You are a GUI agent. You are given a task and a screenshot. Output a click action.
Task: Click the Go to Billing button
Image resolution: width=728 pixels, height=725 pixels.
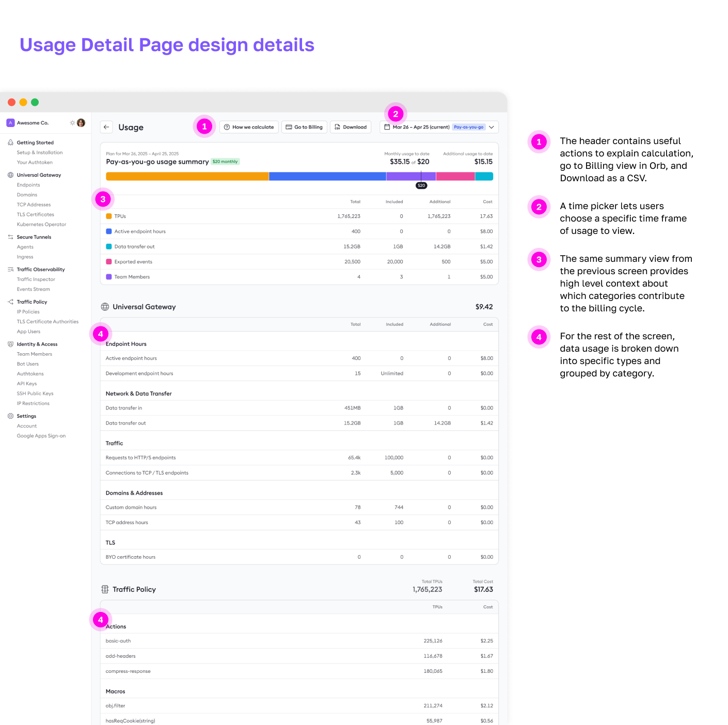[304, 127]
